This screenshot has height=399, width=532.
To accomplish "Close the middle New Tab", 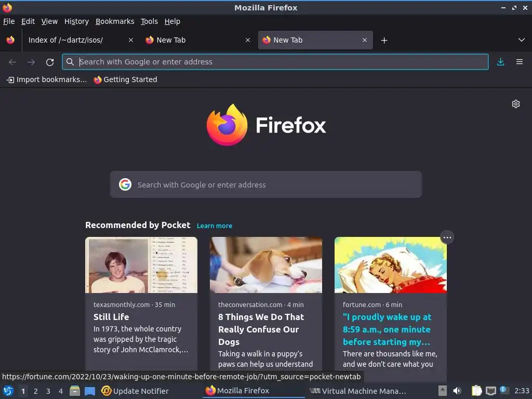I will 248,40.
